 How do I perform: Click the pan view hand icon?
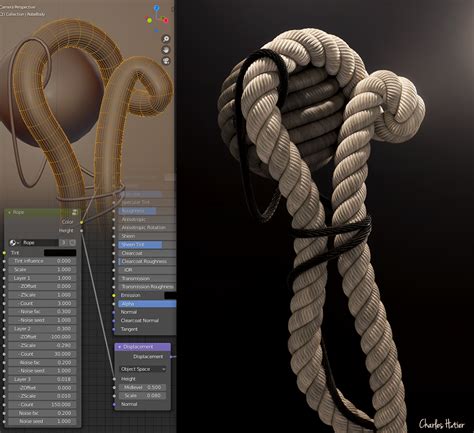[x=166, y=50]
